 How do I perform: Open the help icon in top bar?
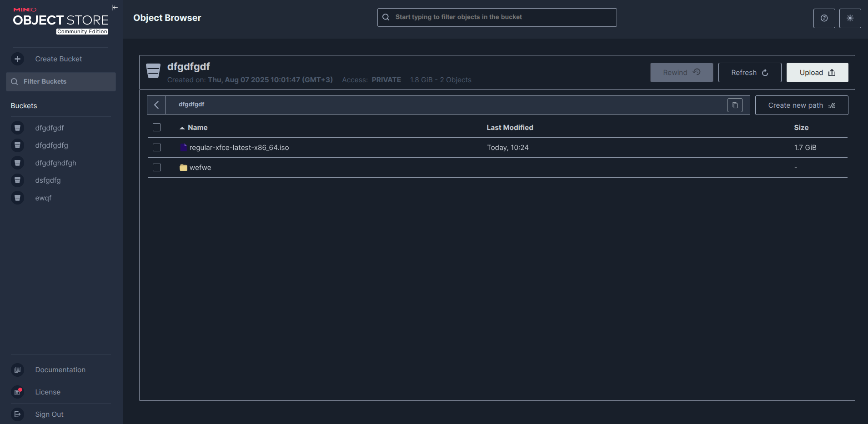click(824, 18)
